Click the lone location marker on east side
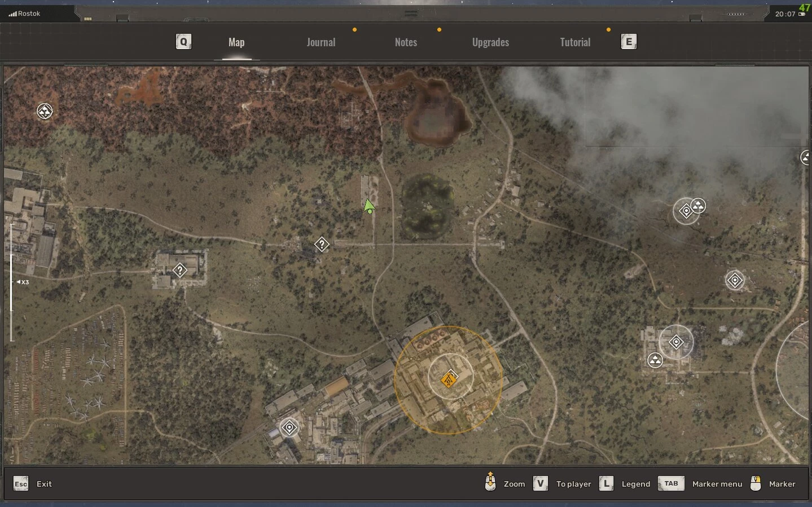 coord(735,280)
